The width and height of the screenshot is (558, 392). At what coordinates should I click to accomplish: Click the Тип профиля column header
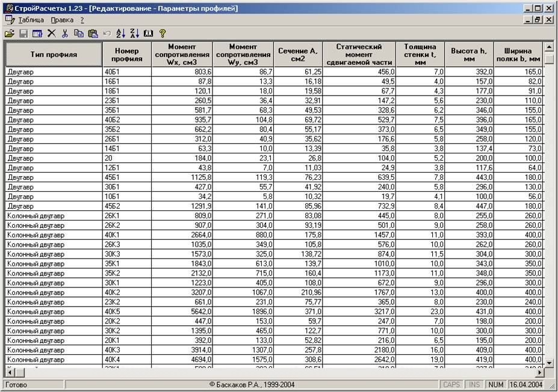tap(54, 54)
